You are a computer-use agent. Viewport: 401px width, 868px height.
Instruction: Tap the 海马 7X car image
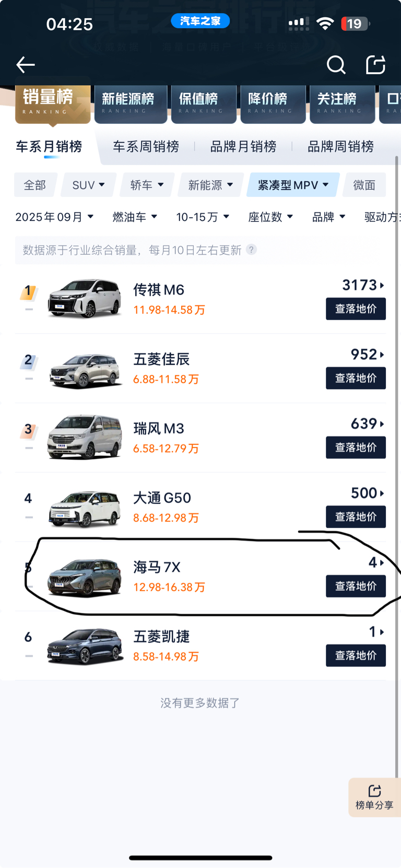pos(85,577)
